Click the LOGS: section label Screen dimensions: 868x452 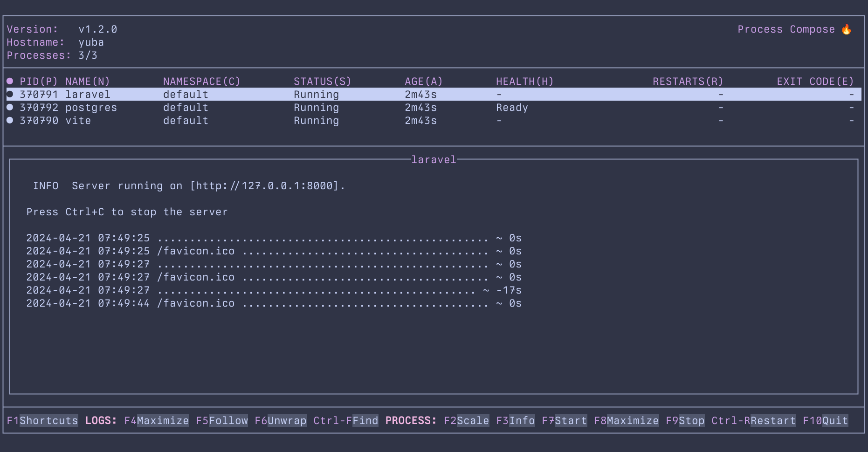(x=101, y=421)
